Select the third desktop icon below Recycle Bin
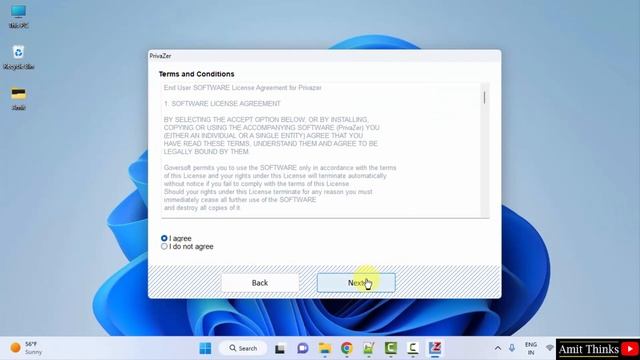The image size is (640, 360). 18,99
